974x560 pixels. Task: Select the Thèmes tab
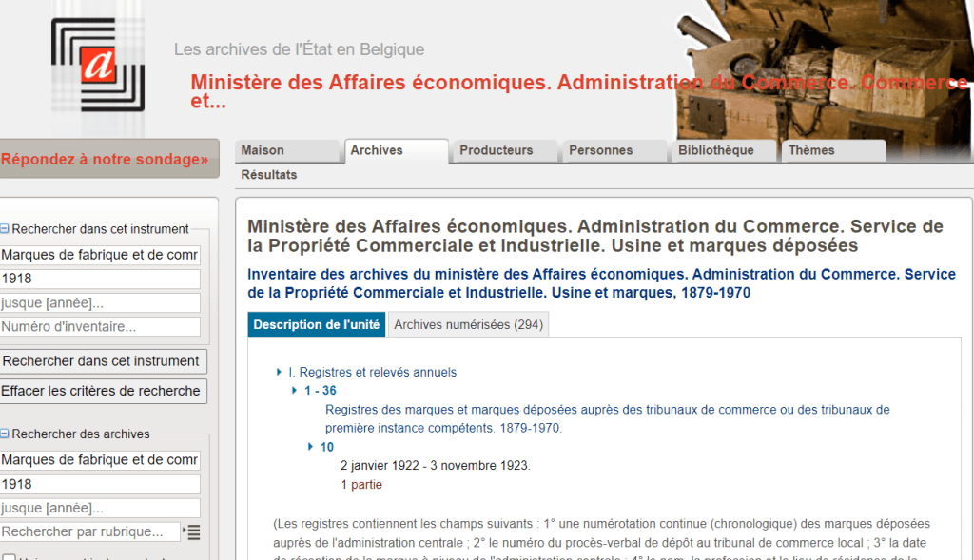click(x=811, y=150)
